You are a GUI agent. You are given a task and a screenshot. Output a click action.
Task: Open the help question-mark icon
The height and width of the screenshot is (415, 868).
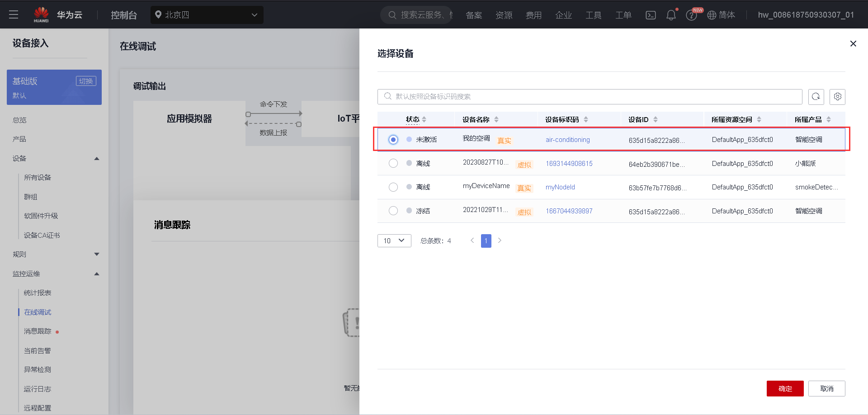[x=691, y=15]
